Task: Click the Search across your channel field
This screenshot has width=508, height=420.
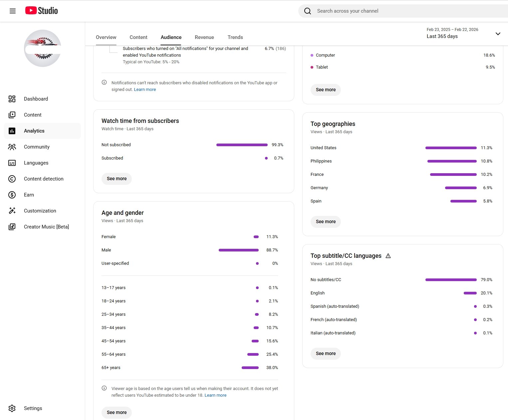Action: pos(399,11)
